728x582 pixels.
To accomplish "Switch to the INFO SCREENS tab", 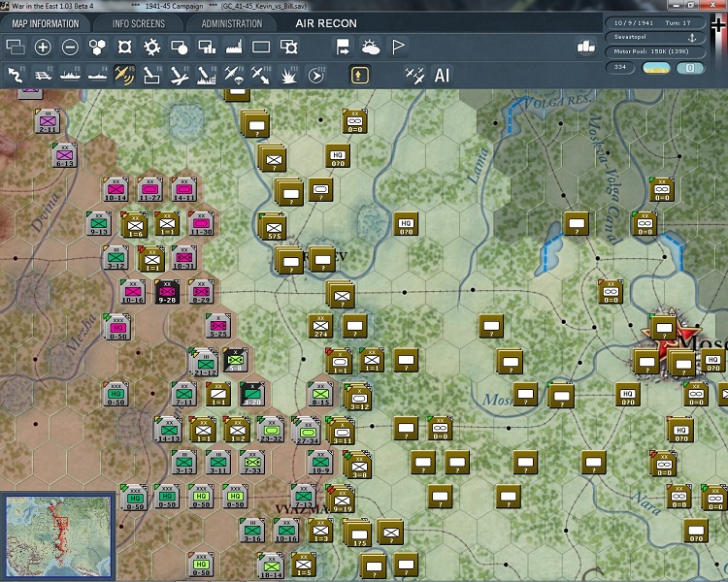I will coord(139,23).
